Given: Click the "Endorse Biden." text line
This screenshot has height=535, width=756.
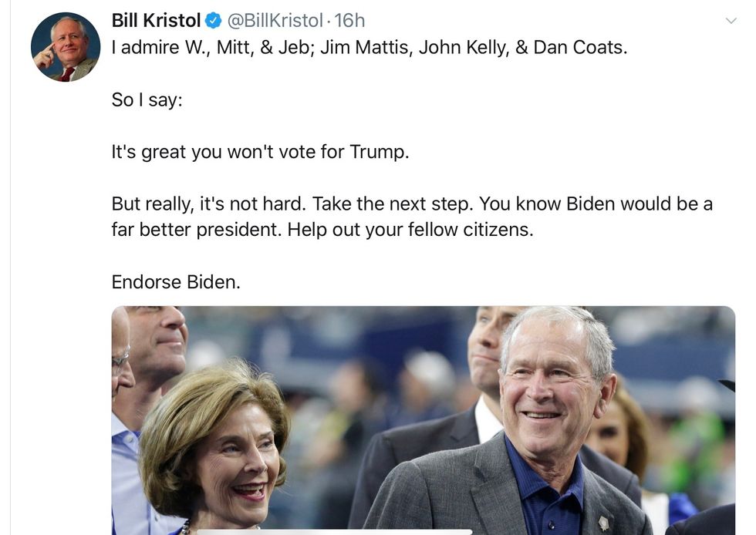Looking at the screenshot, I should click(176, 282).
